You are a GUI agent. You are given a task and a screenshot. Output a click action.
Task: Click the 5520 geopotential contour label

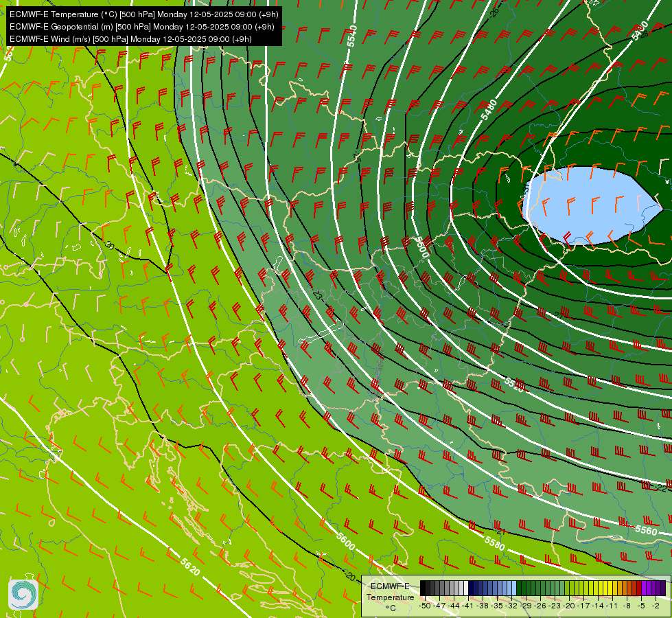coord(514,385)
